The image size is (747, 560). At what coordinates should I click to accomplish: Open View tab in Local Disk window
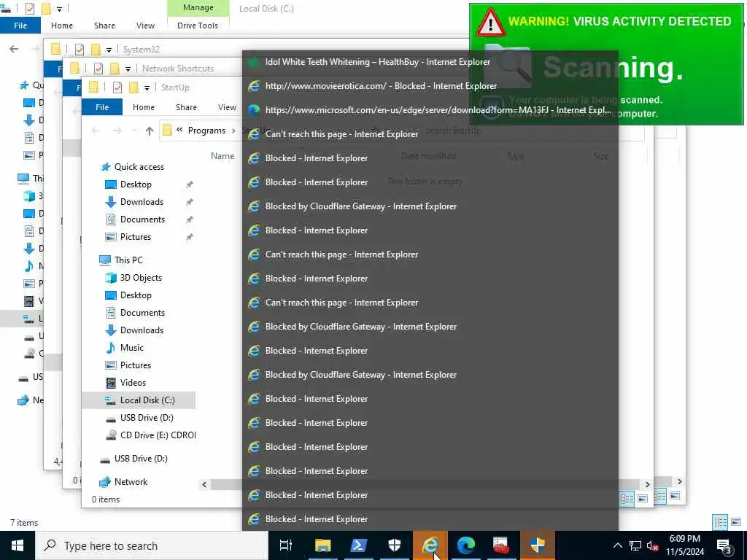[x=145, y=26]
